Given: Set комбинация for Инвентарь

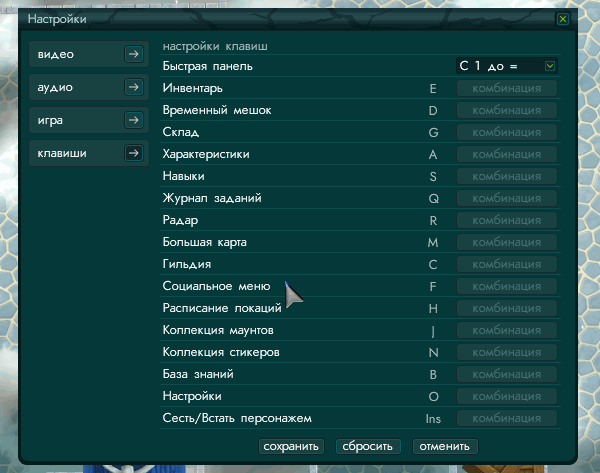Looking at the screenshot, I should 507,88.
